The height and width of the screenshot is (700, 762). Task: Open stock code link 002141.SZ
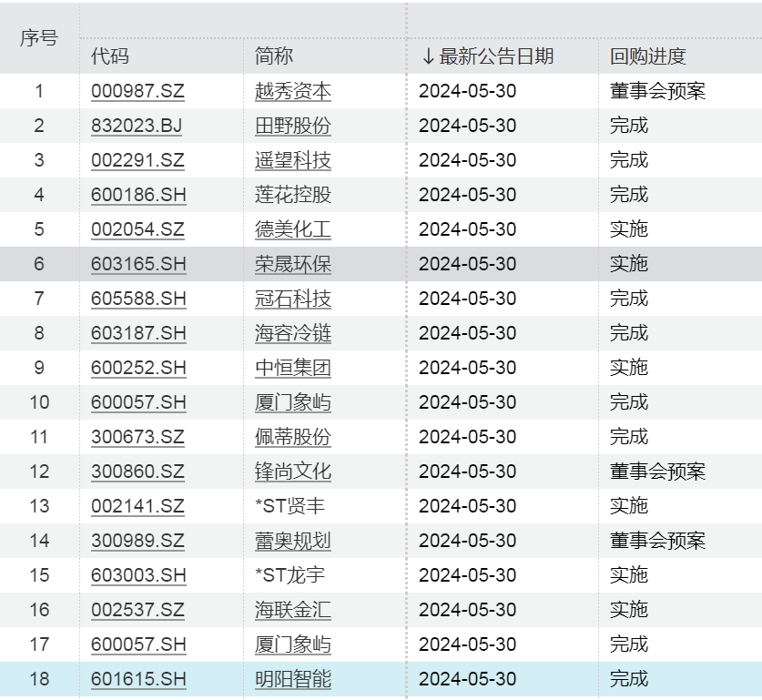pos(138,506)
